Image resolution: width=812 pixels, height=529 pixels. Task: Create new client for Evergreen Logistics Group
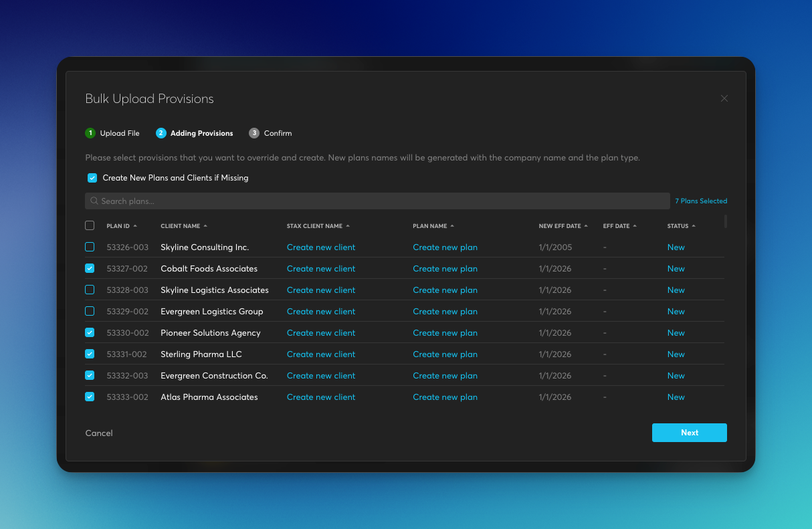pos(321,312)
